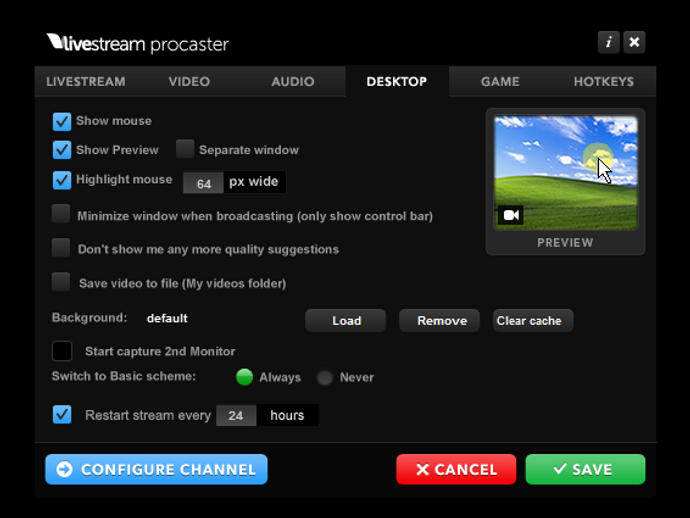Viewport: 690px width, 518px height.
Task: Uncheck Restart stream every checkbox
Action: coord(62,415)
